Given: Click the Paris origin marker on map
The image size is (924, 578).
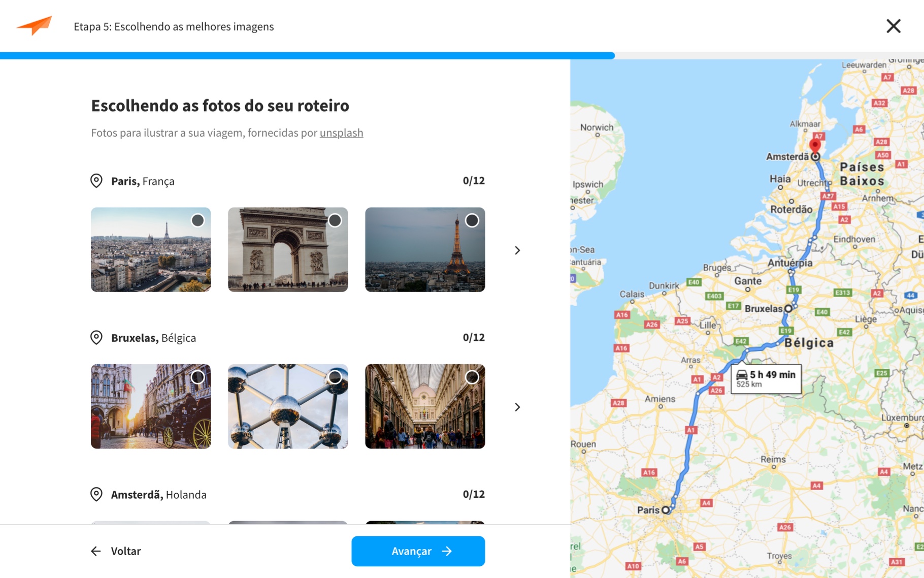Looking at the screenshot, I should tap(666, 510).
